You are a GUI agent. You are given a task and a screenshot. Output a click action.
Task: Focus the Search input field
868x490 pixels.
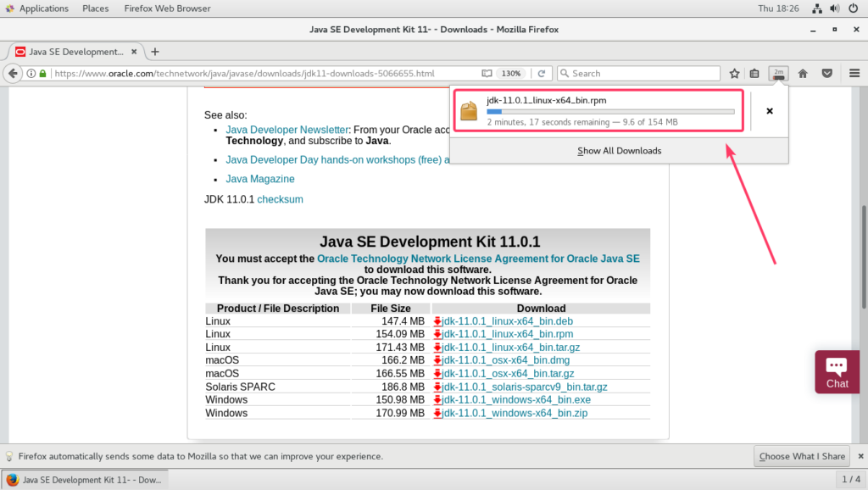pos(638,73)
